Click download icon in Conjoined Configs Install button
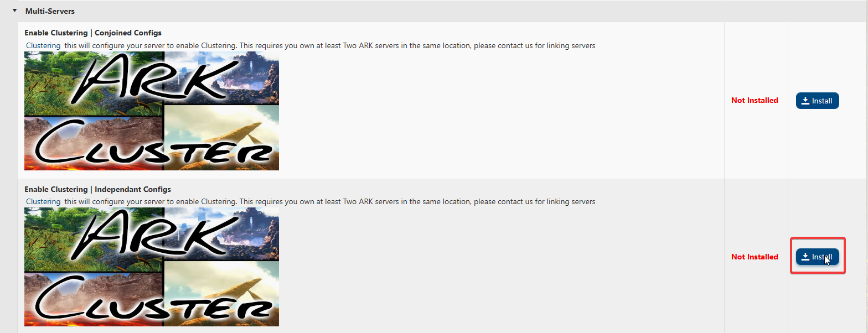The height and width of the screenshot is (333, 868). 805,101
